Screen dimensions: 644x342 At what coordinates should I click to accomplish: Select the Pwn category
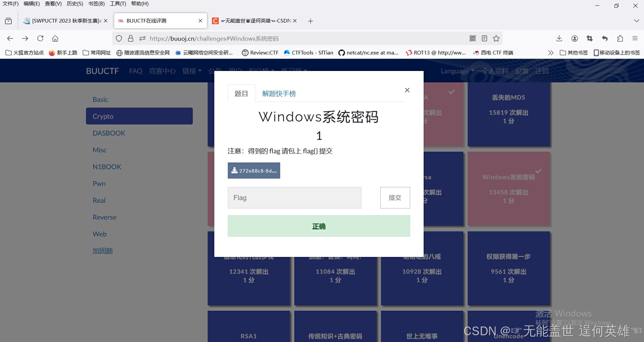(139, 184)
